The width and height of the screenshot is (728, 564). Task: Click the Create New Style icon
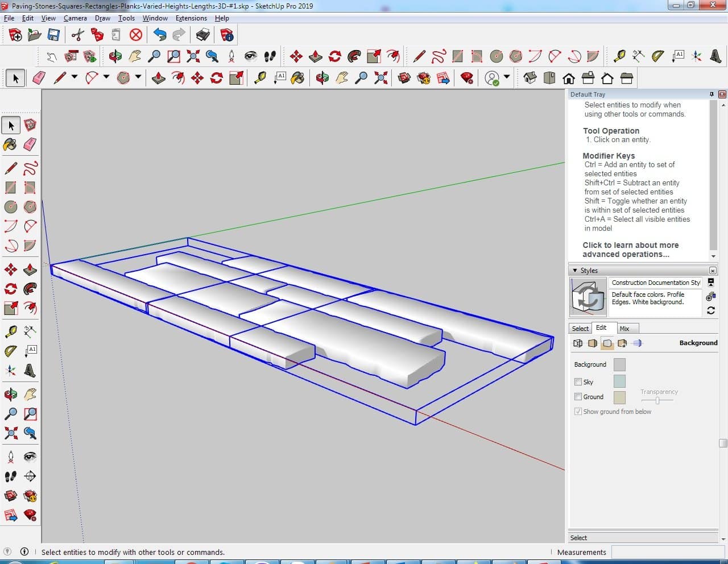coord(711,296)
